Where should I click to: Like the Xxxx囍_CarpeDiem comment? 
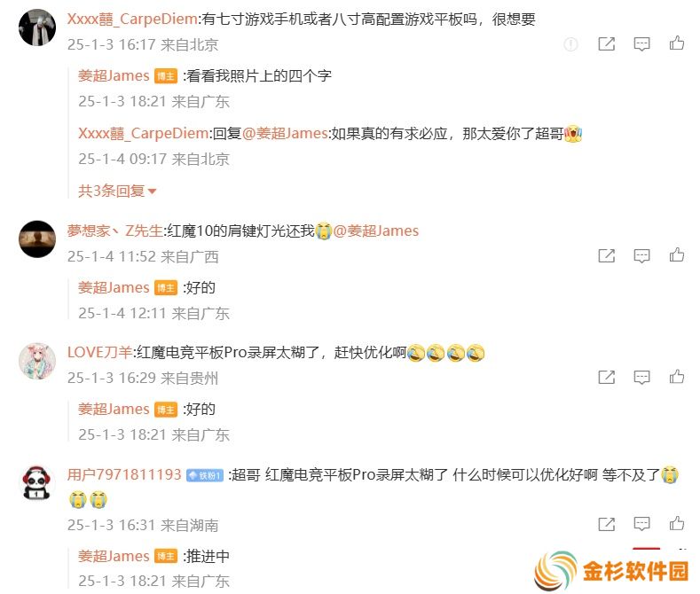click(677, 43)
